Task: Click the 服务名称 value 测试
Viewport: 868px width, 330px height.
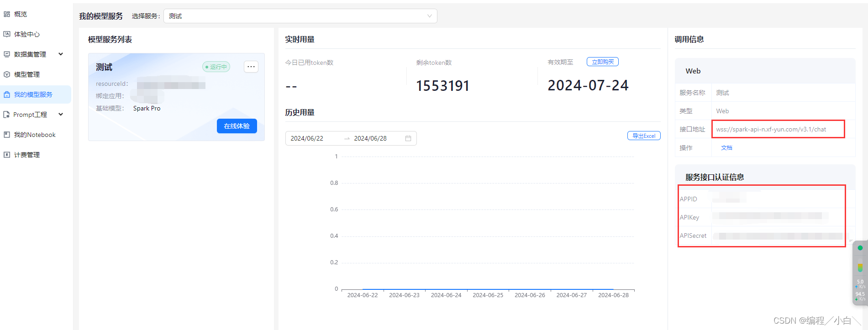Action: (x=722, y=93)
